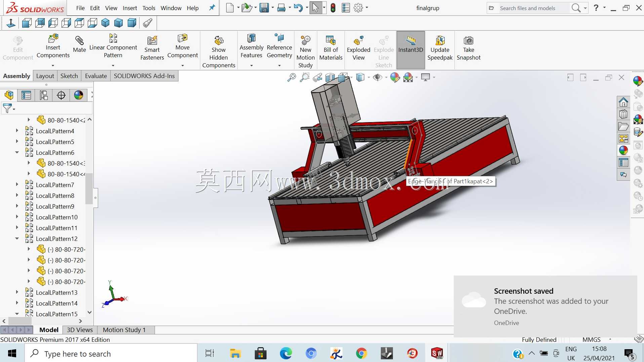Click the Rebuild traffic light icon
This screenshot has width=644, height=362.
(333, 8)
